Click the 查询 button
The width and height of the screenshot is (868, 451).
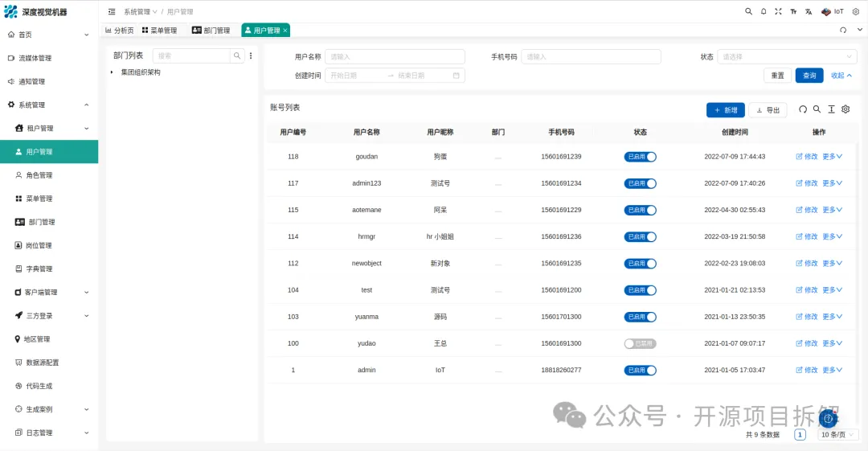tap(809, 76)
